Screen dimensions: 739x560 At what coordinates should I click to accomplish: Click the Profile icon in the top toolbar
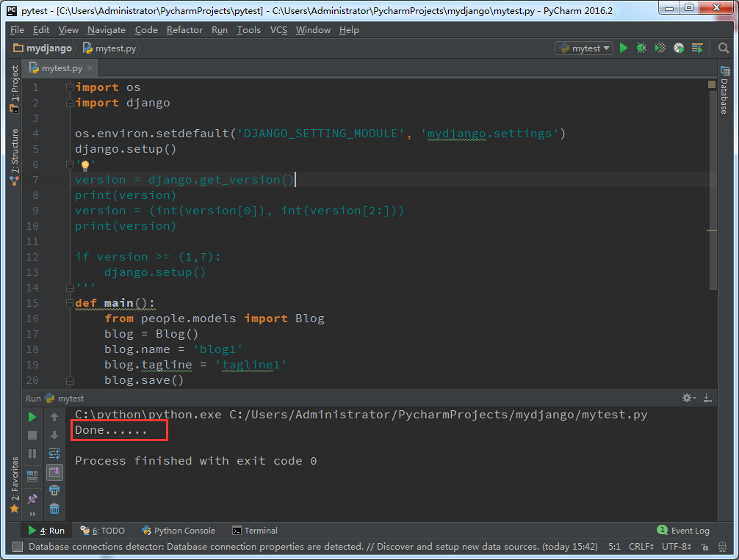coord(679,48)
